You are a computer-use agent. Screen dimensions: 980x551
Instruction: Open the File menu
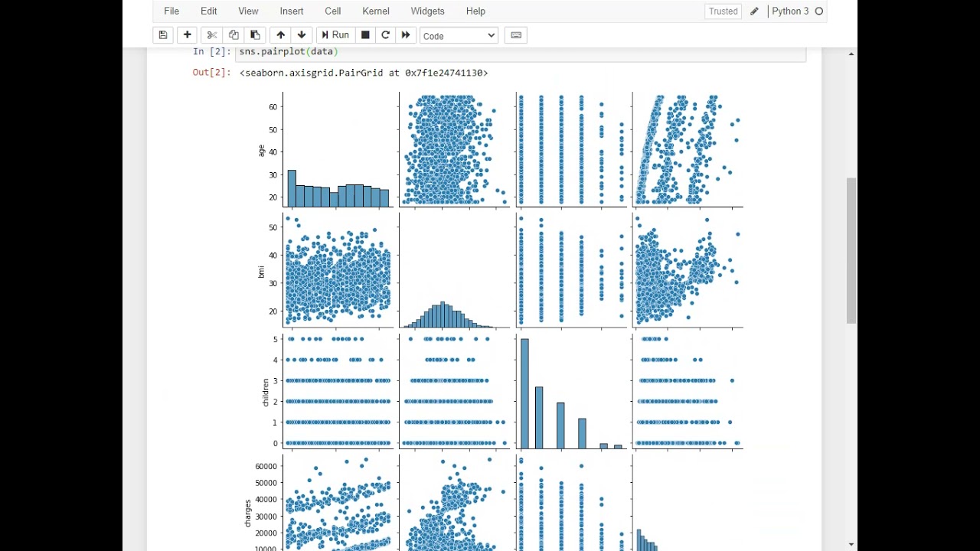point(171,11)
